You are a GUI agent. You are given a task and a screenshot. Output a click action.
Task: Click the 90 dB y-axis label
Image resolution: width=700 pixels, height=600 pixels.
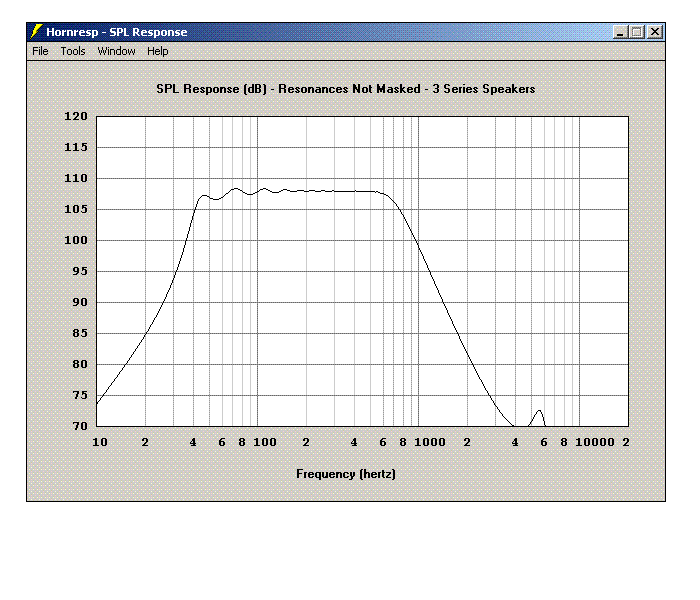coord(80,302)
